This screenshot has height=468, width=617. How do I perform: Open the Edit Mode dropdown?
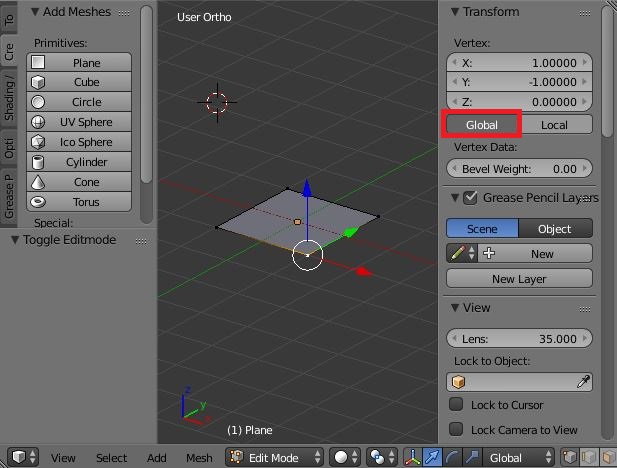click(x=274, y=457)
